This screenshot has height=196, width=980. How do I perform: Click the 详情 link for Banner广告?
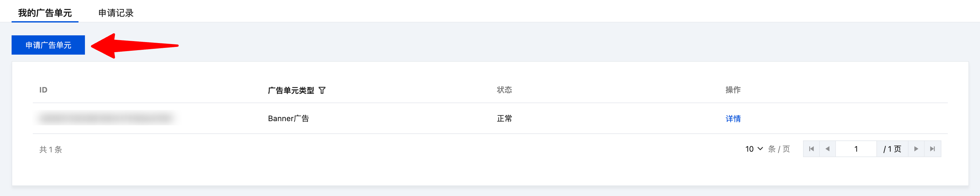pos(733,119)
